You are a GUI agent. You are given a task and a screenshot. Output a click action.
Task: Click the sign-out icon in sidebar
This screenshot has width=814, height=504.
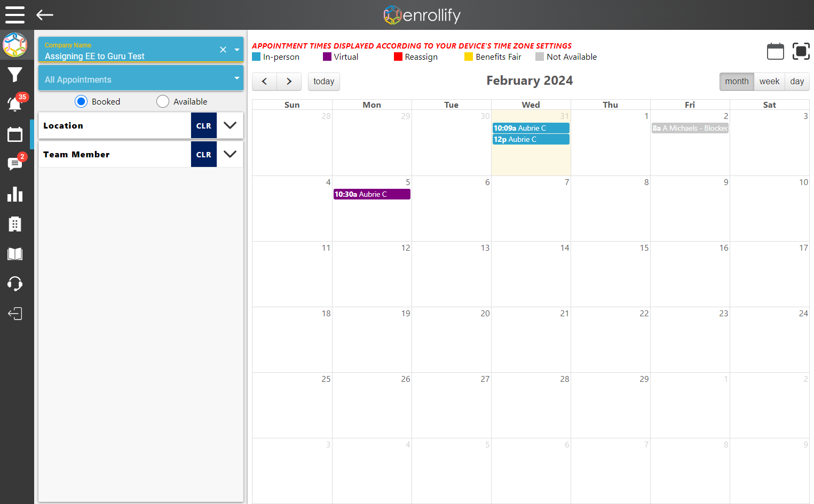coord(15,313)
